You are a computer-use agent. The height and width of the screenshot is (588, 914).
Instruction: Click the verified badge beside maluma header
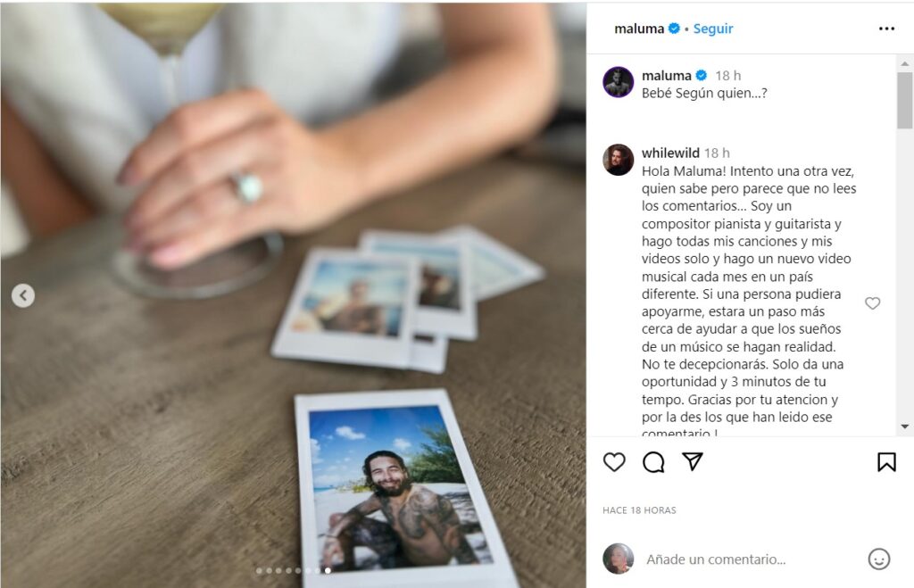(x=674, y=28)
